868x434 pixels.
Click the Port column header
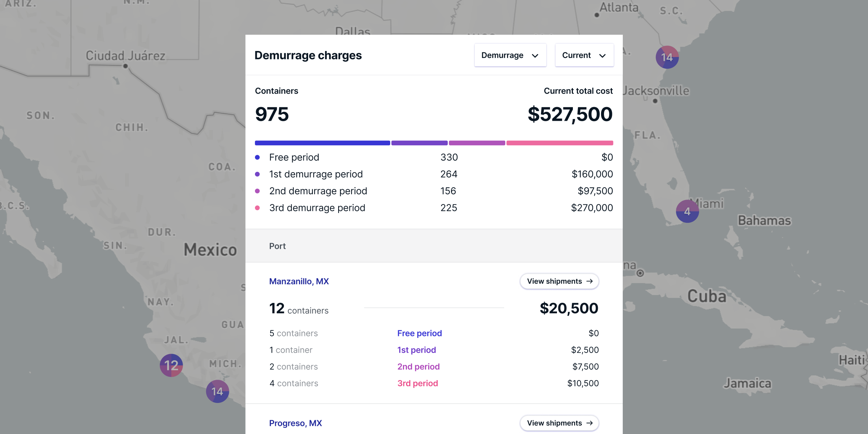pos(277,246)
